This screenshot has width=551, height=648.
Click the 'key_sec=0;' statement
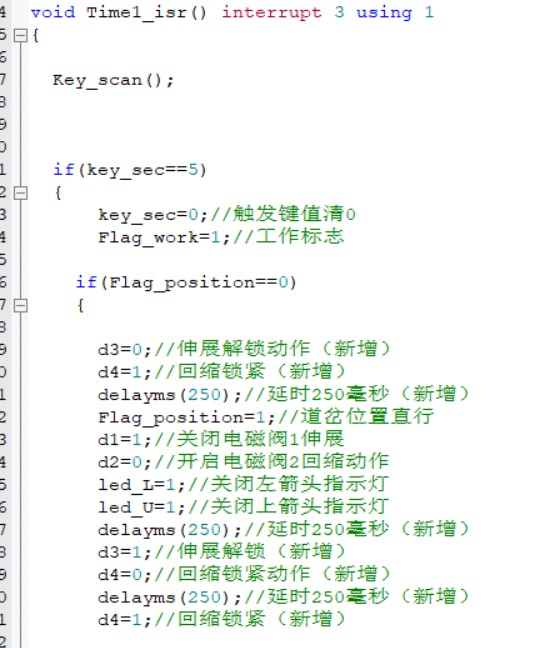153,215
